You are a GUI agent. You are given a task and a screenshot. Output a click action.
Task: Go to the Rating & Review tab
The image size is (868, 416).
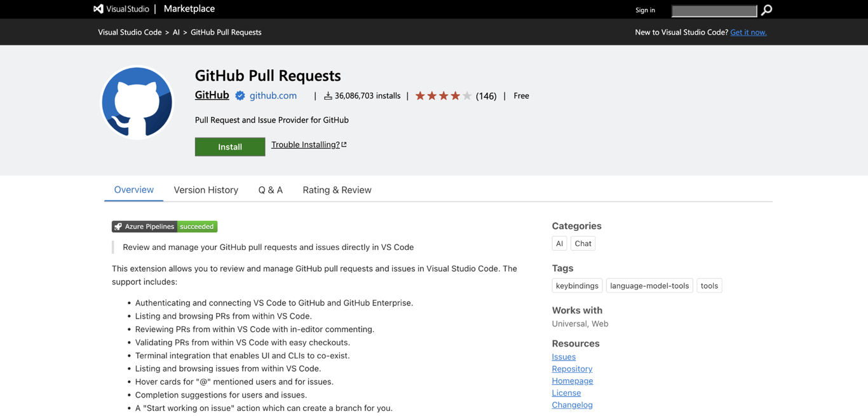(x=337, y=190)
